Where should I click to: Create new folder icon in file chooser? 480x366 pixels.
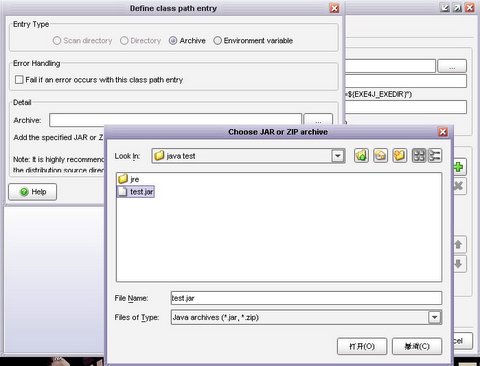[399, 156]
